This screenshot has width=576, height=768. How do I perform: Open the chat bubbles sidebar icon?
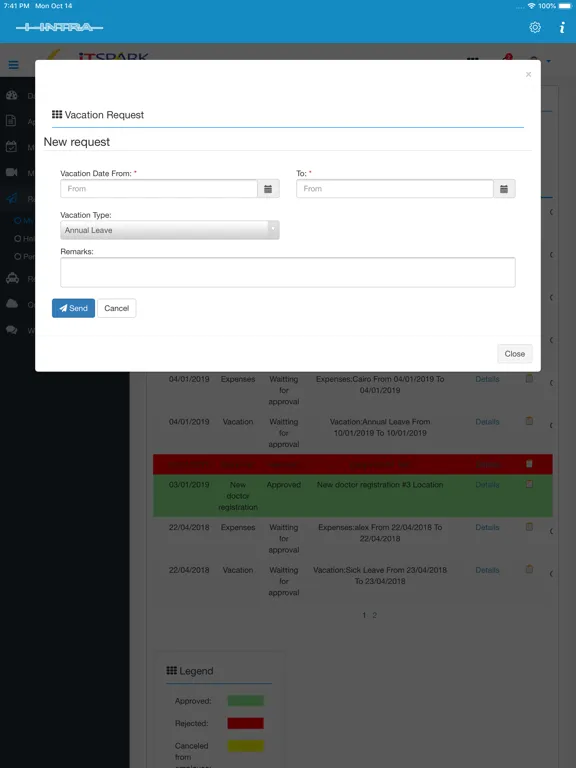[12, 330]
